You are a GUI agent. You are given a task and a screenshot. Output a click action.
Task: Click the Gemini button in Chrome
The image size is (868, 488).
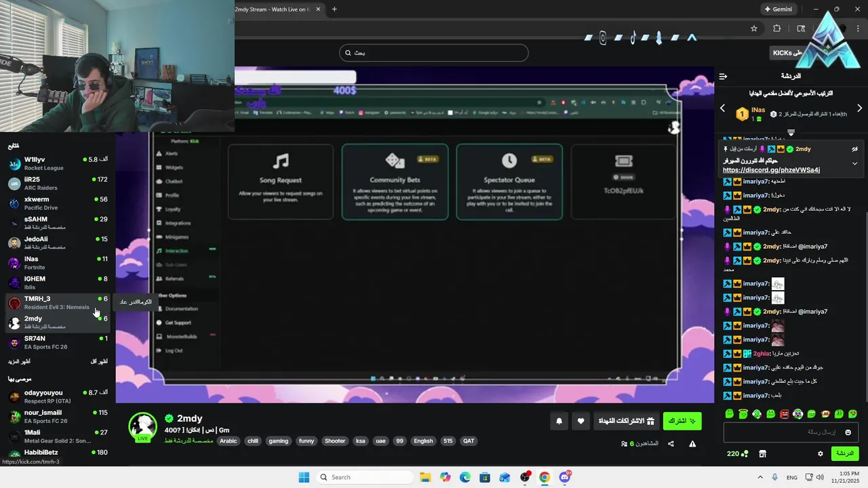click(x=778, y=9)
